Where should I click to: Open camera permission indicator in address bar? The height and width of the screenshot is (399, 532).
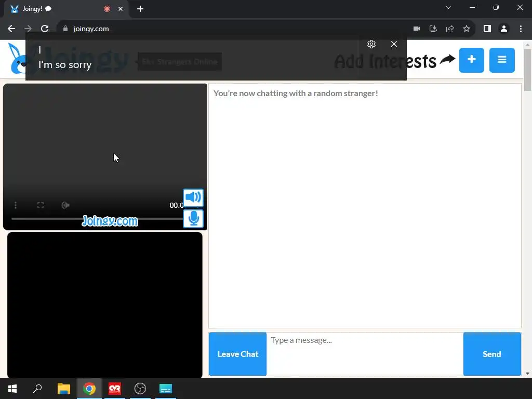click(416, 29)
